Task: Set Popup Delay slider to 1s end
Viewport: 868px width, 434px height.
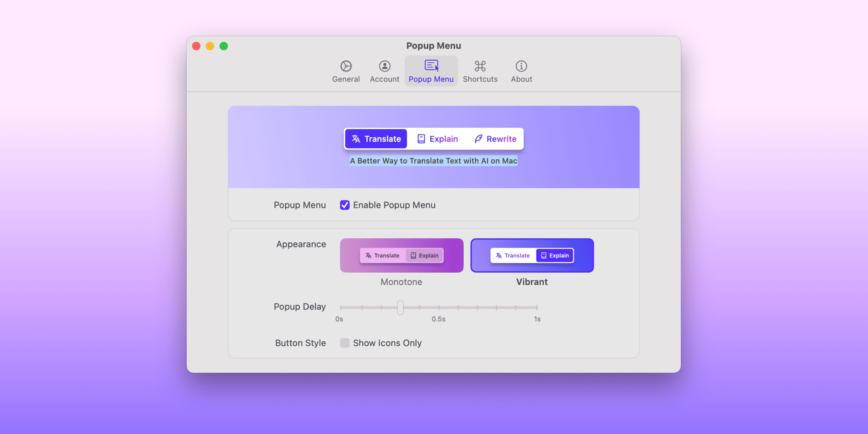Action: pos(537,307)
